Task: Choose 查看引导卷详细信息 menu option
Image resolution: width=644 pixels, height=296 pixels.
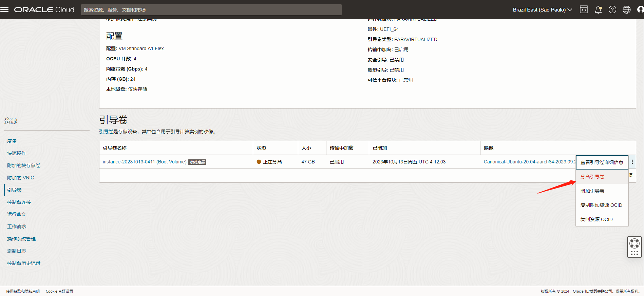Action: pyautogui.click(x=602, y=162)
